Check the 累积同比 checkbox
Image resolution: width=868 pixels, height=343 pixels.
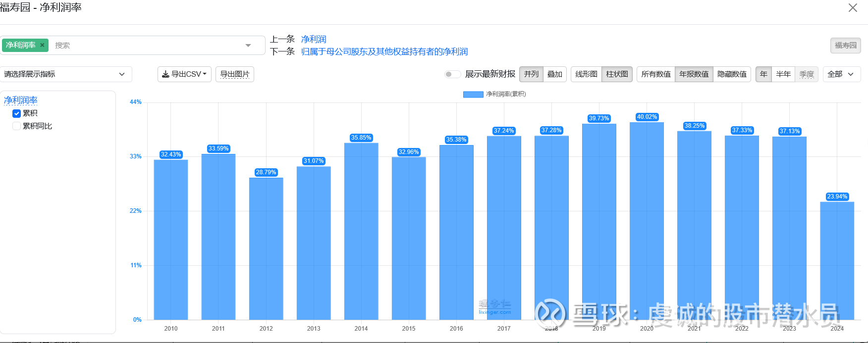[16, 126]
